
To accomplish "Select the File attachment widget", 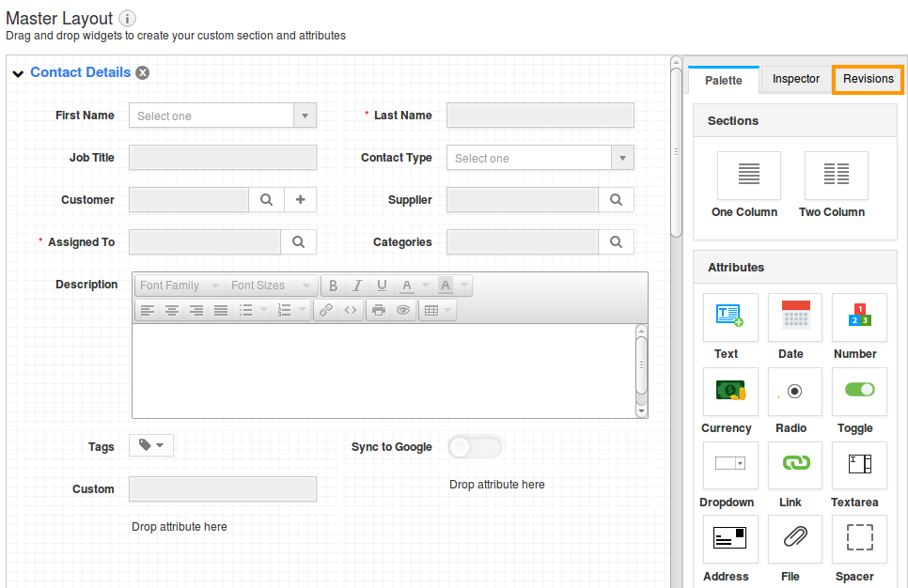I will click(x=794, y=538).
